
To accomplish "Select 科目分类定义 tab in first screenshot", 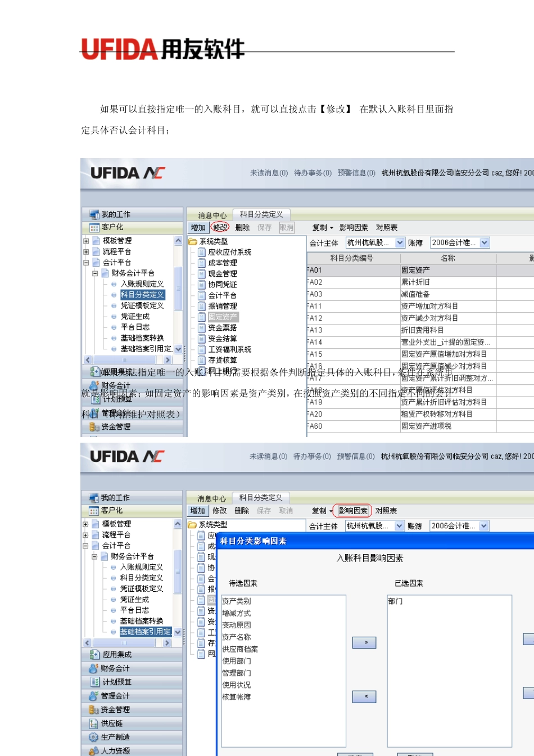I will click(261, 214).
